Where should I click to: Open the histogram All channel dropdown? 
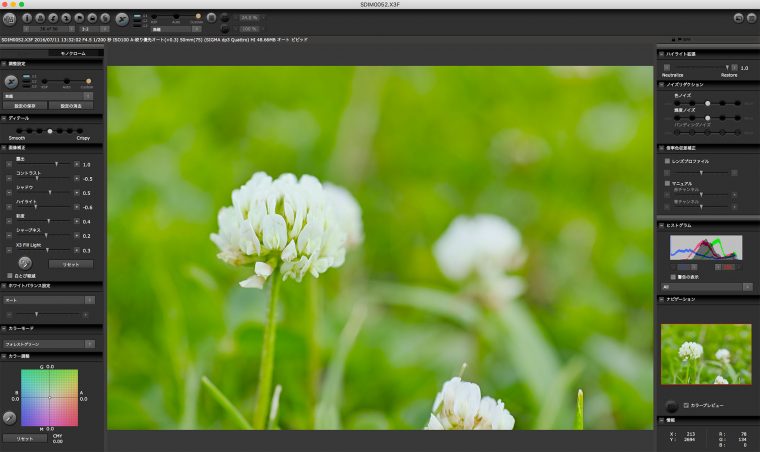point(706,287)
